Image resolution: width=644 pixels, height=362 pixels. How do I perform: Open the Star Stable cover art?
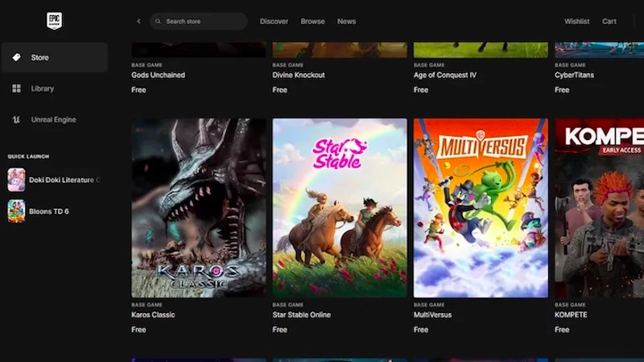pos(340,208)
